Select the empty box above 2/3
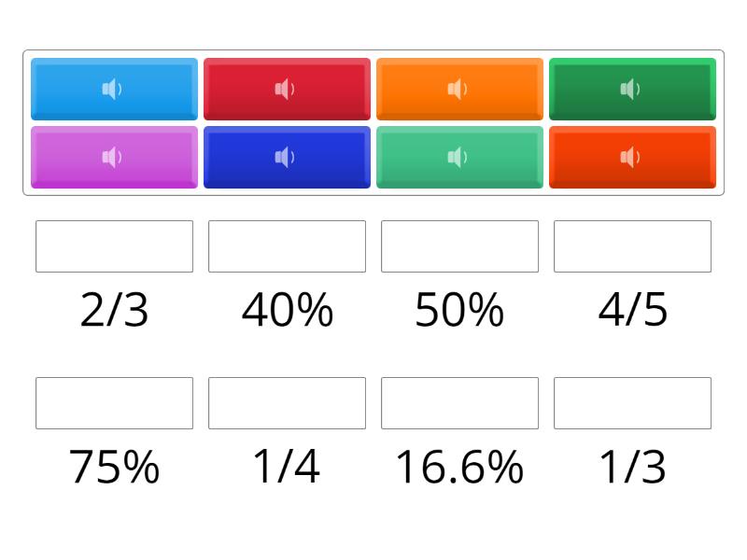Screen dimensions: 747x560 click(114, 246)
